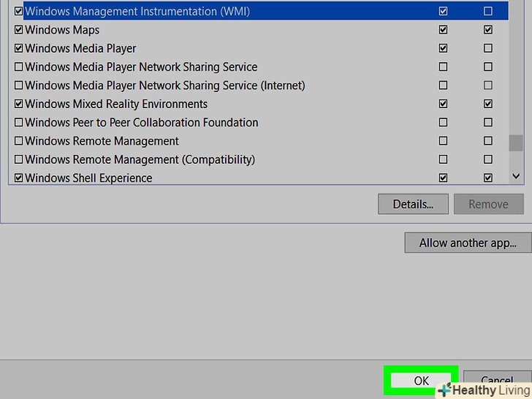Untick Public checkbox for Windows Shell Experience
This screenshot has width=532, height=399.
point(488,178)
